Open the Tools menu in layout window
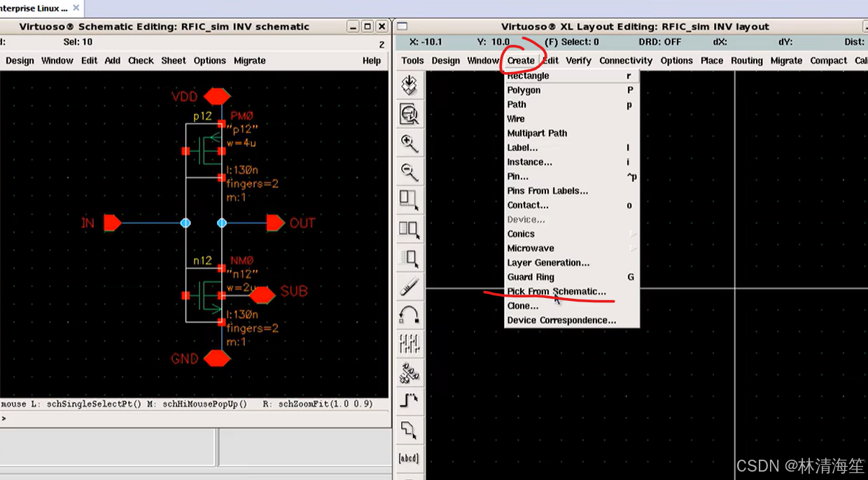The image size is (868, 480). pyautogui.click(x=412, y=60)
